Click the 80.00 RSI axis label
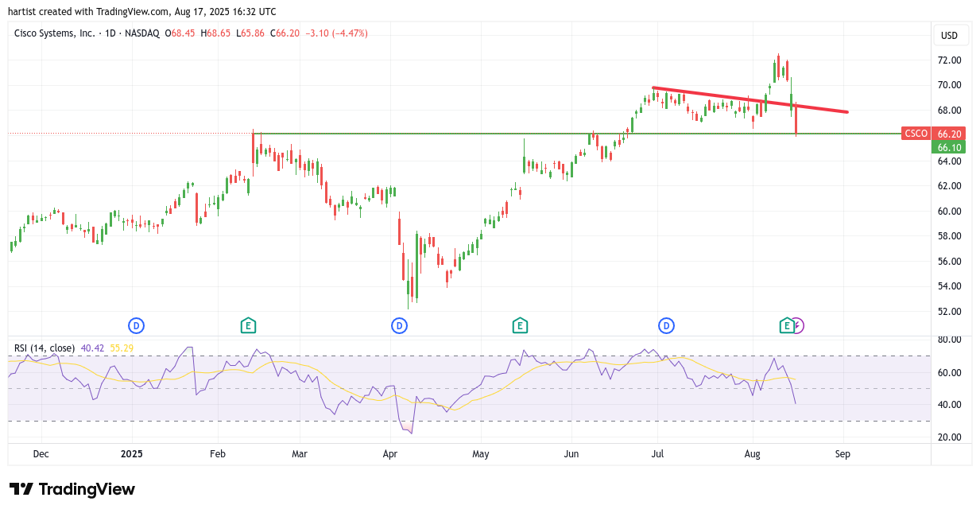The height and width of the screenshot is (513, 980). coord(949,340)
